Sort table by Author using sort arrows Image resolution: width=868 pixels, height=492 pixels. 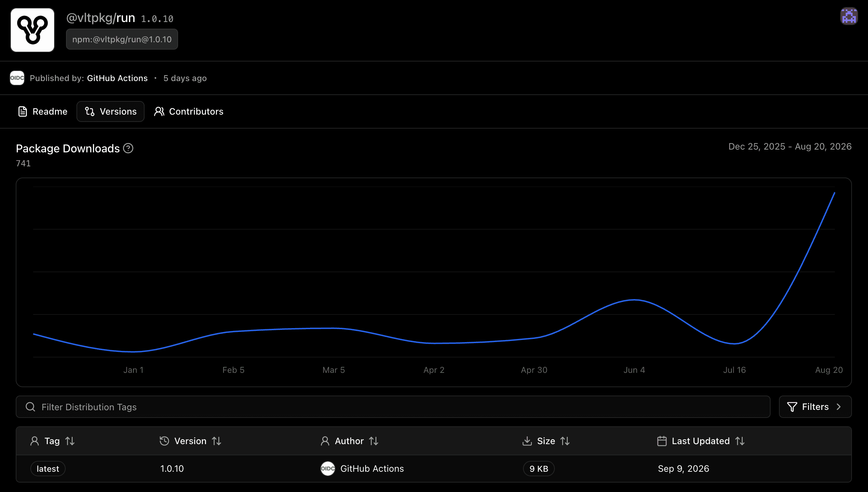point(374,441)
